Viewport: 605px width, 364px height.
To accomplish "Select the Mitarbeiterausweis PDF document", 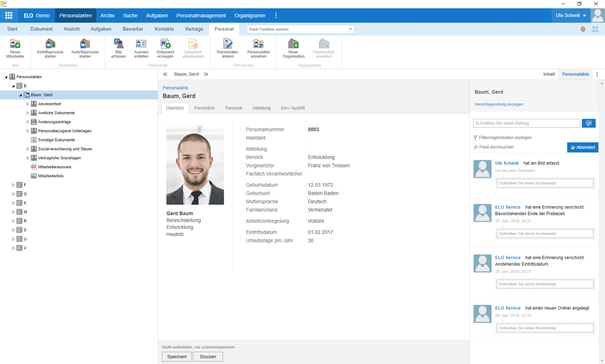I will coord(51,167).
